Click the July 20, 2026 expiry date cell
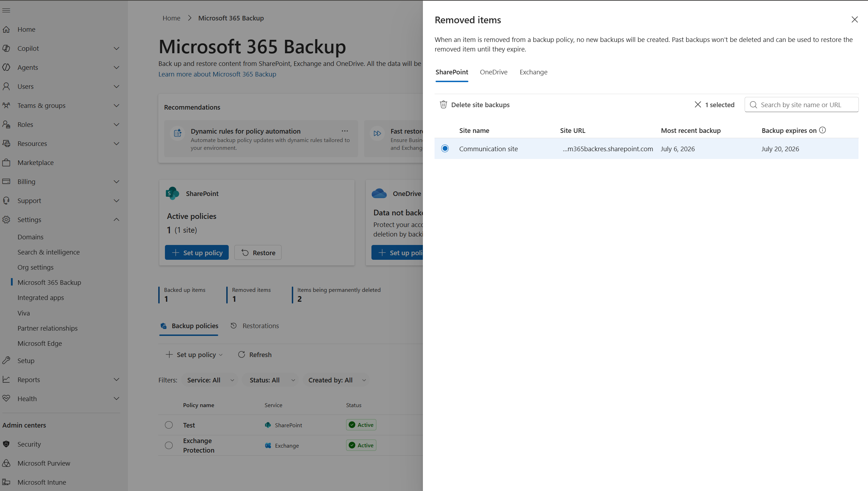The width and height of the screenshot is (868, 491). pyautogui.click(x=780, y=149)
